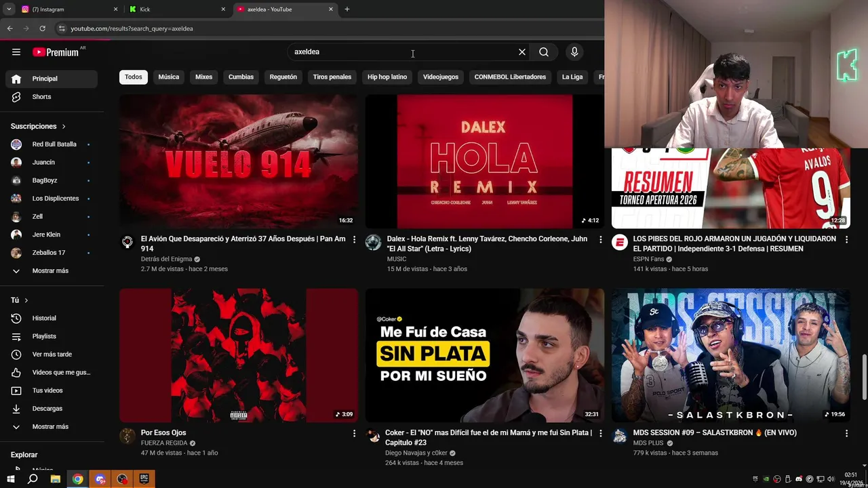Screen dimensions: 868x488
Task: Select the Reguetón filter chip
Action: [283, 77]
